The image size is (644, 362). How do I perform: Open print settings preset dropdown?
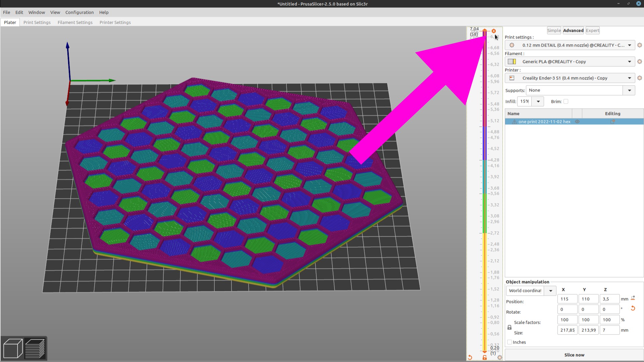pyautogui.click(x=630, y=45)
